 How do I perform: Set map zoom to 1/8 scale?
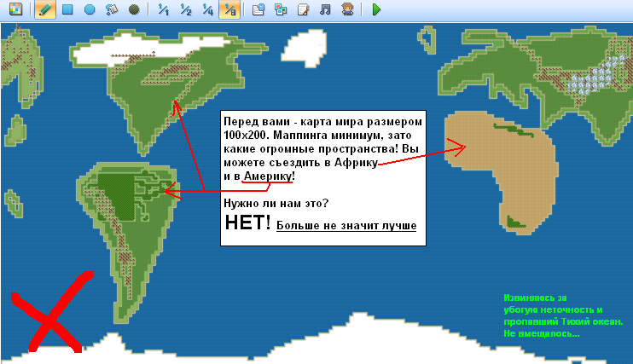click(229, 10)
